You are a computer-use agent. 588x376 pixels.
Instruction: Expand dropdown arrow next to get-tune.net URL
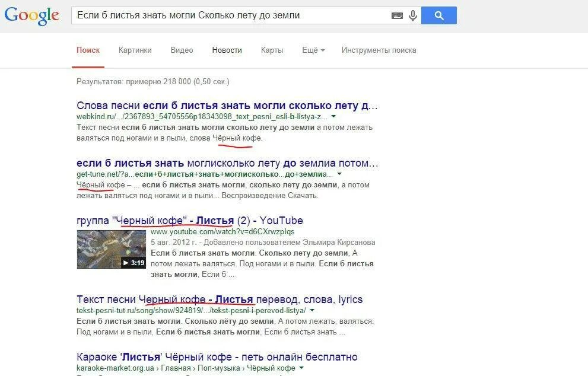tap(339, 174)
